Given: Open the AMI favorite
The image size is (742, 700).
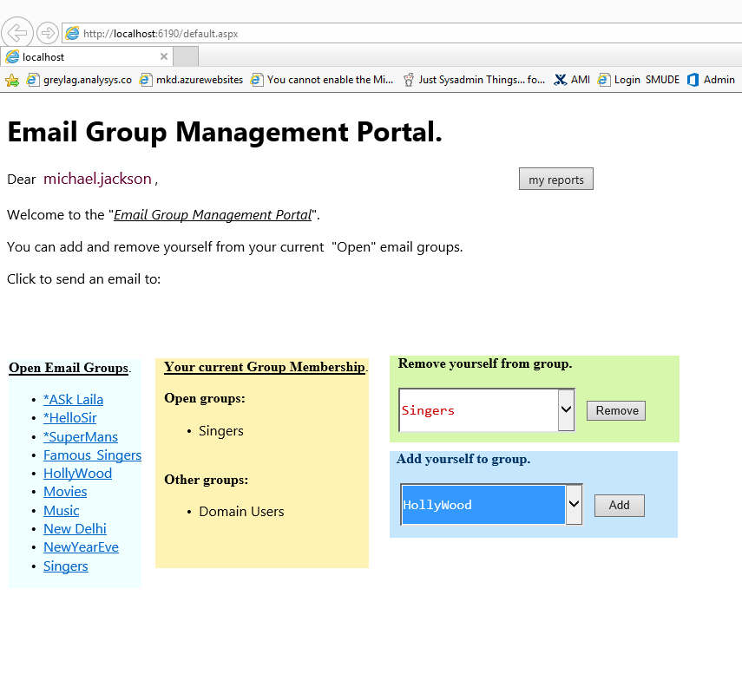Looking at the screenshot, I should pyautogui.click(x=572, y=80).
